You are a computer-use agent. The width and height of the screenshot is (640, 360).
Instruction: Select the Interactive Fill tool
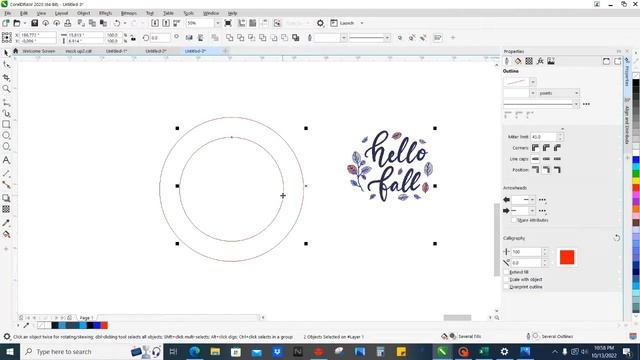coord(6,234)
